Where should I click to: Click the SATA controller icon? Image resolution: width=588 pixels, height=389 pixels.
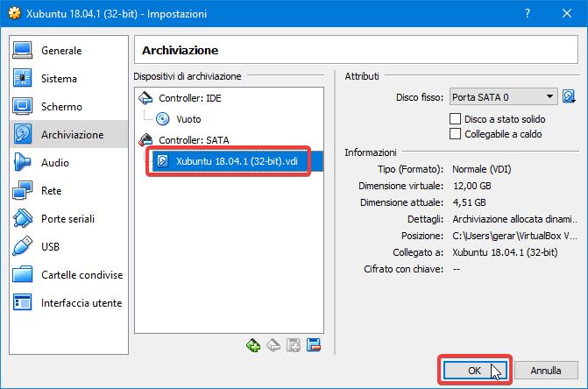(145, 140)
